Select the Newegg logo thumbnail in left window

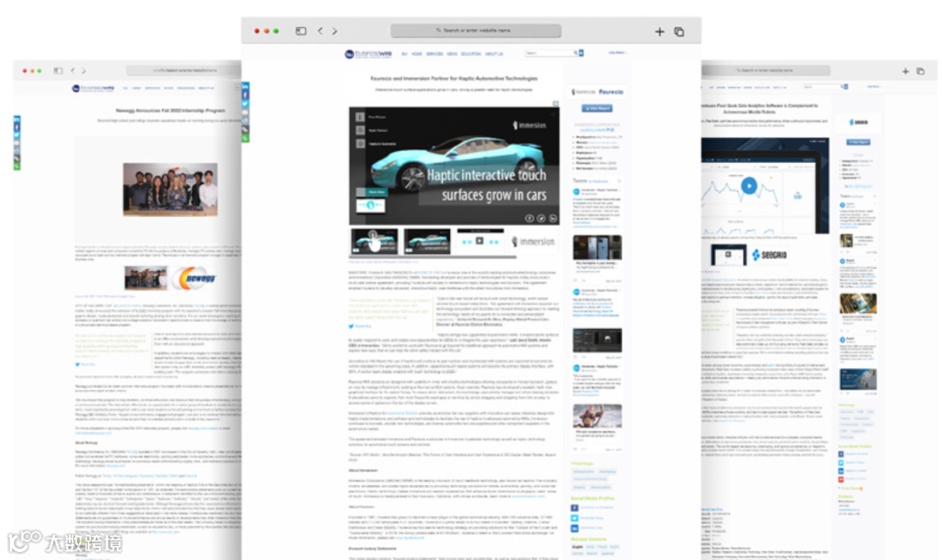[194, 278]
